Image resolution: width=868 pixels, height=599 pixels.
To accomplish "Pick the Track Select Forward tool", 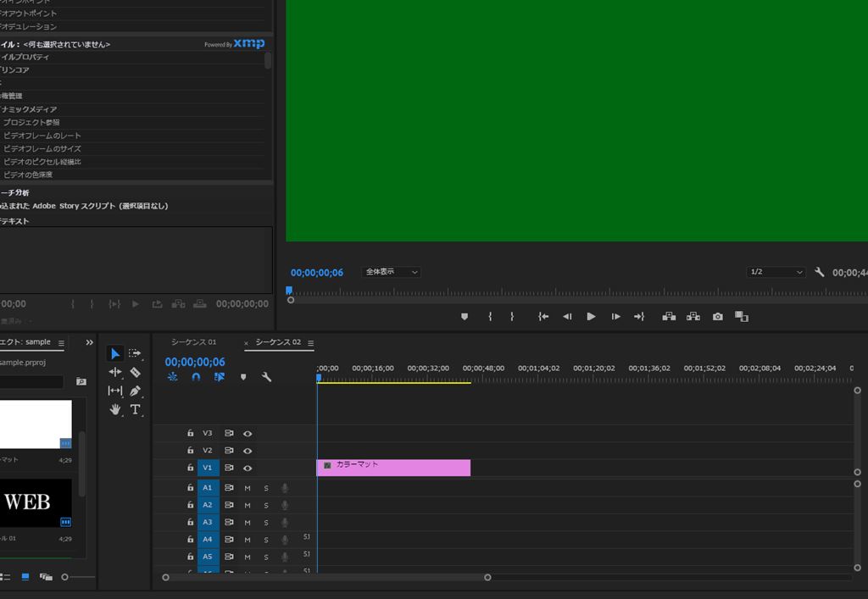I will pyautogui.click(x=136, y=353).
